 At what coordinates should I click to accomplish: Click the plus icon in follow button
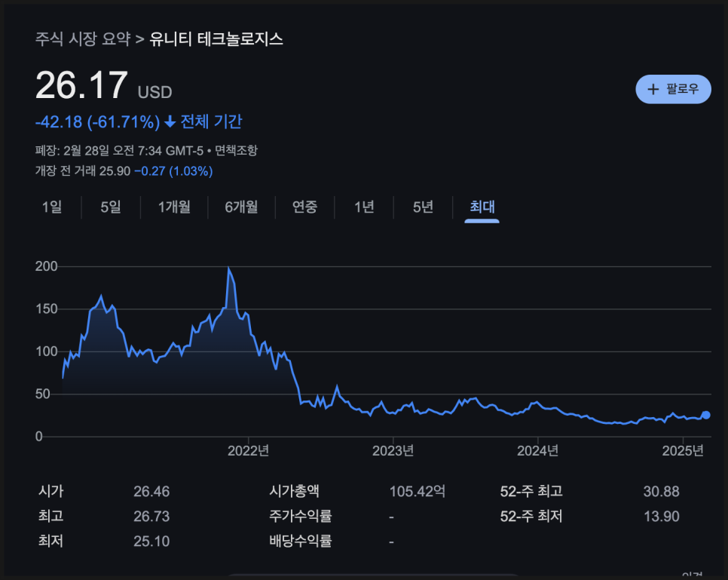pos(653,89)
